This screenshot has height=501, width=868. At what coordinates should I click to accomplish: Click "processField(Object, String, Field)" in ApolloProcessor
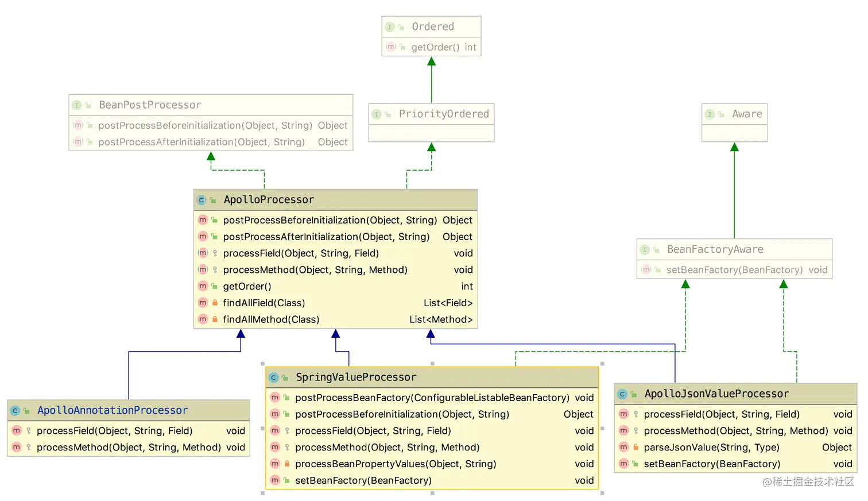[301, 253]
